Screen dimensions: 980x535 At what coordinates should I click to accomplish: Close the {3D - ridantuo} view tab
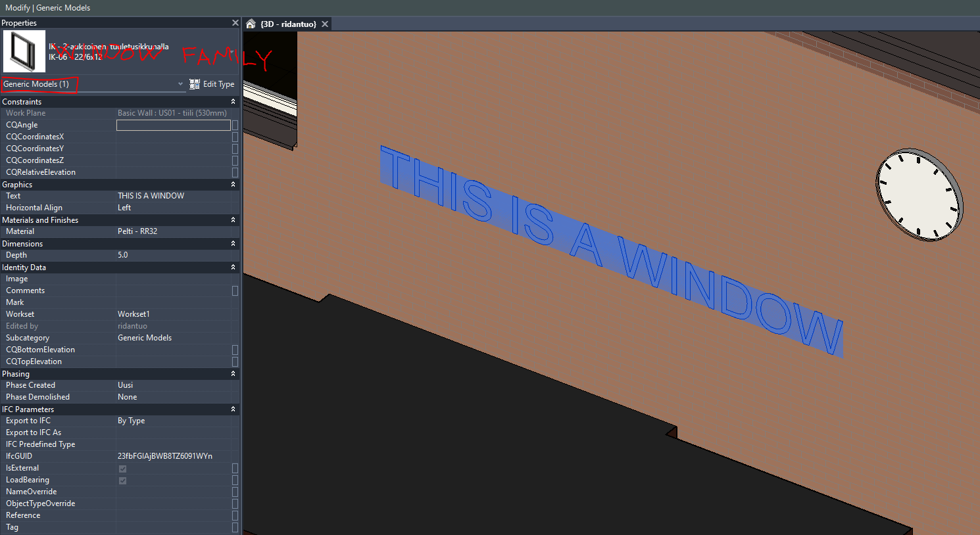coord(325,24)
